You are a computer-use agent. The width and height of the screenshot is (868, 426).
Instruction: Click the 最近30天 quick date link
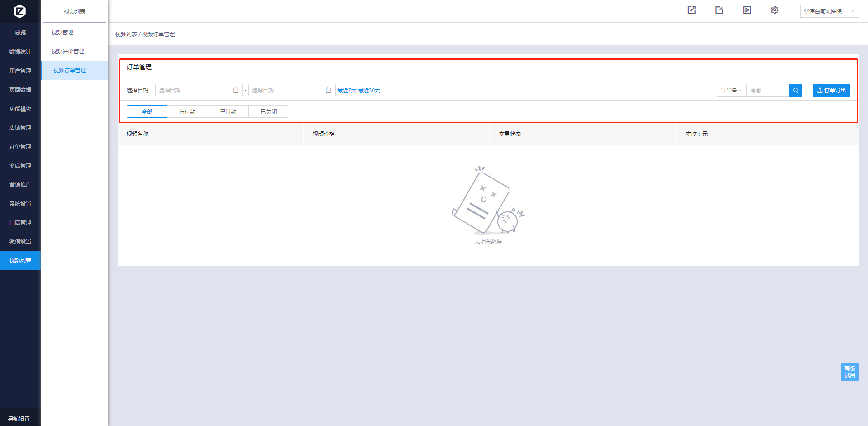click(369, 90)
